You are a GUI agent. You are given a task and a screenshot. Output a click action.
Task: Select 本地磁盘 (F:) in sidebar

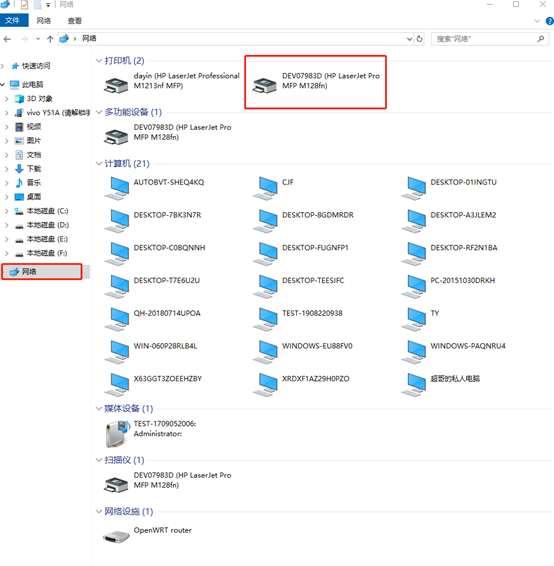tap(47, 253)
